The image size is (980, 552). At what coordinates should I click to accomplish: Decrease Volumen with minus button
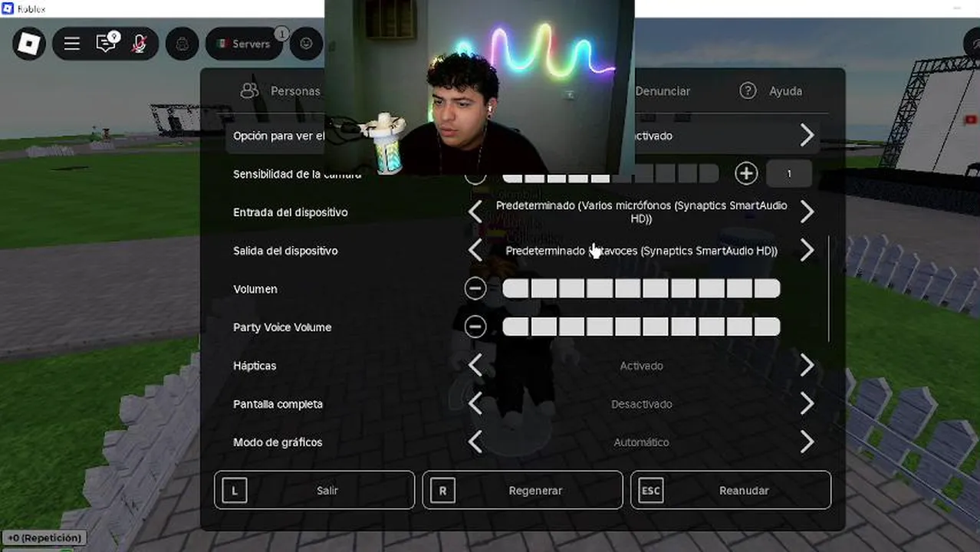[475, 289]
